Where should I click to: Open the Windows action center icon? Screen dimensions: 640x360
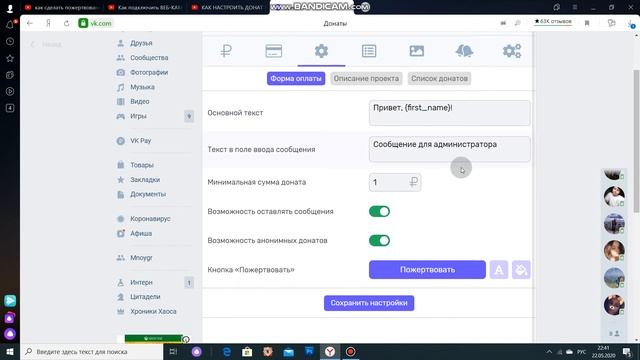tap(627, 351)
